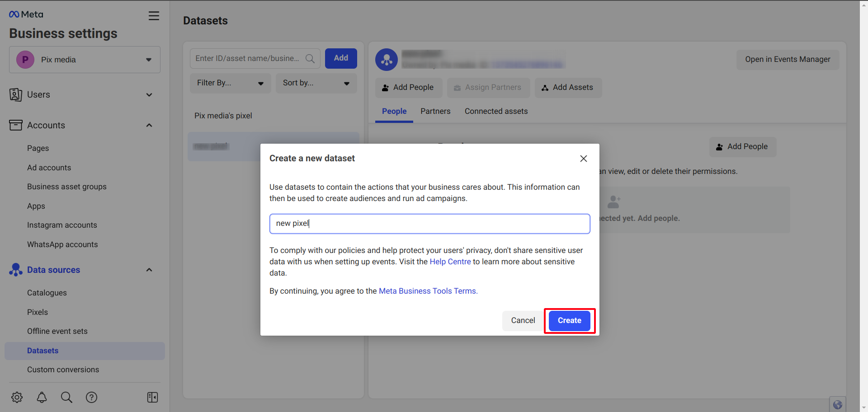Open Catalogues in sidebar

(47, 293)
